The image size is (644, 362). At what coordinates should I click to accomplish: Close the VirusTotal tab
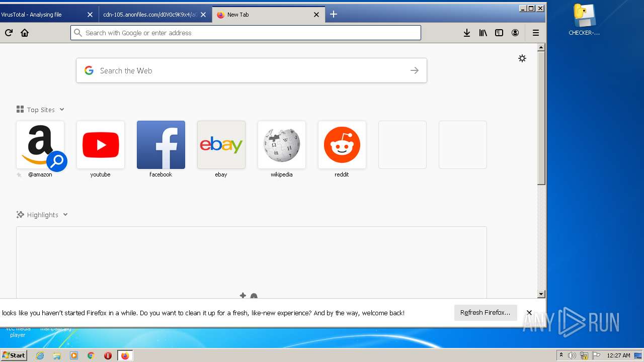pyautogui.click(x=90, y=15)
